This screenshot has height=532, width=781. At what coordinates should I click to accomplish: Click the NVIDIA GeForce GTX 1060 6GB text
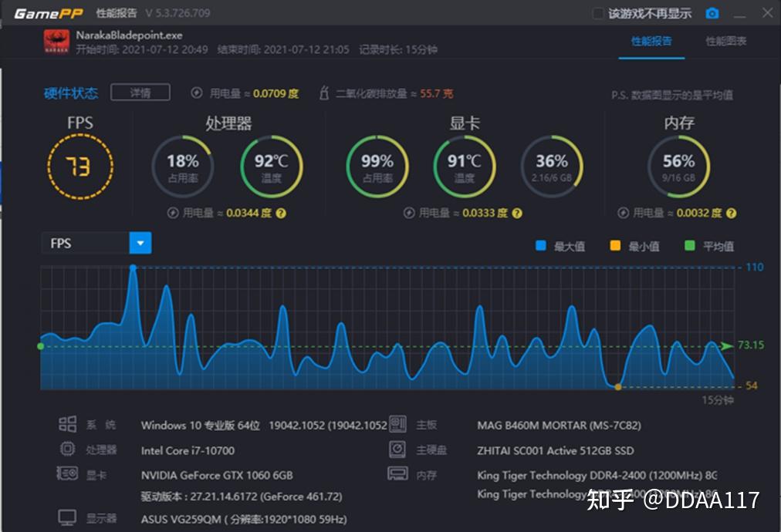coord(217,476)
